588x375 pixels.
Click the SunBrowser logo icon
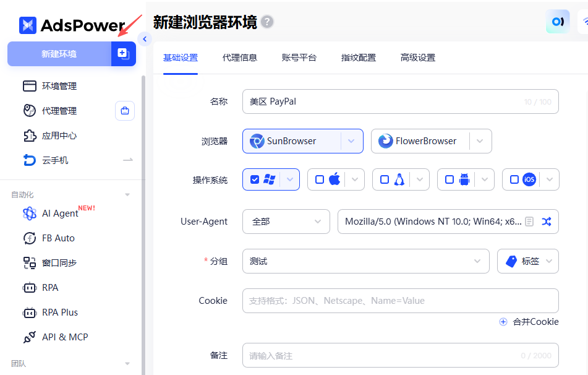click(257, 141)
